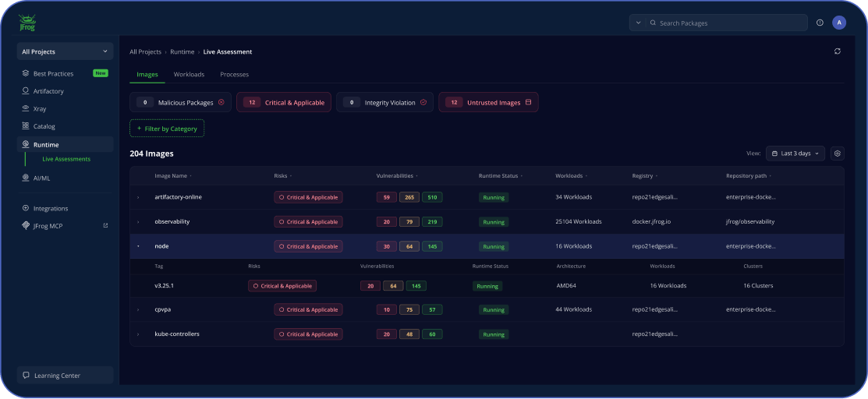This screenshot has width=868, height=399.
Task: Sort by Runtime Status column header
Action: (501, 176)
